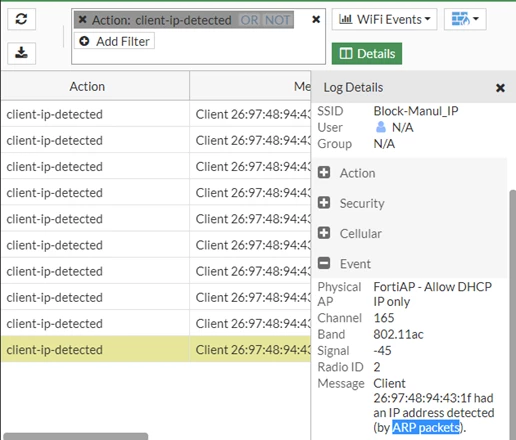Collapse the Event section
Screen dimensions: 516x440
[x=324, y=263]
